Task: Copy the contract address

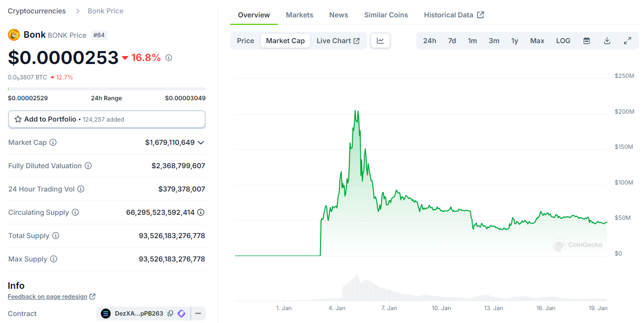Action: [x=170, y=314]
